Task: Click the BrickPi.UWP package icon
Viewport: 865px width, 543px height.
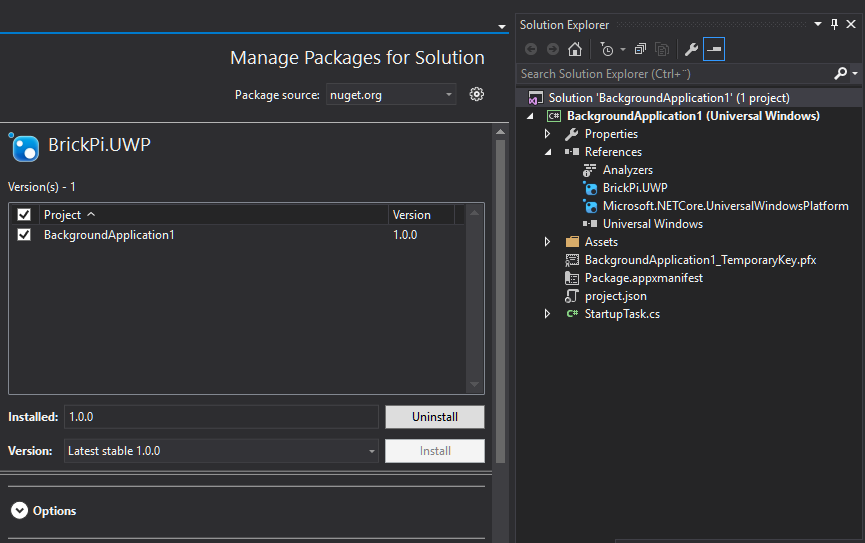Action: point(24,147)
